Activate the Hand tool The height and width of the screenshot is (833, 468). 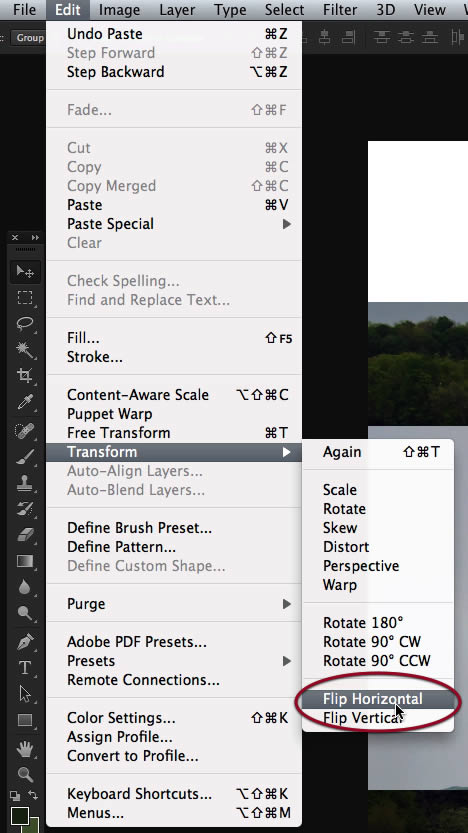(25, 750)
